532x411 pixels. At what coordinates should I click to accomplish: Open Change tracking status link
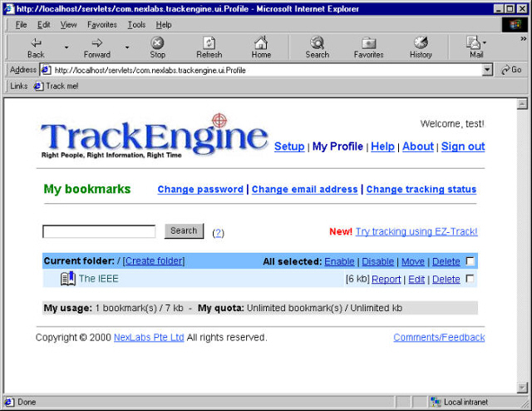click(x=421, y=189)
